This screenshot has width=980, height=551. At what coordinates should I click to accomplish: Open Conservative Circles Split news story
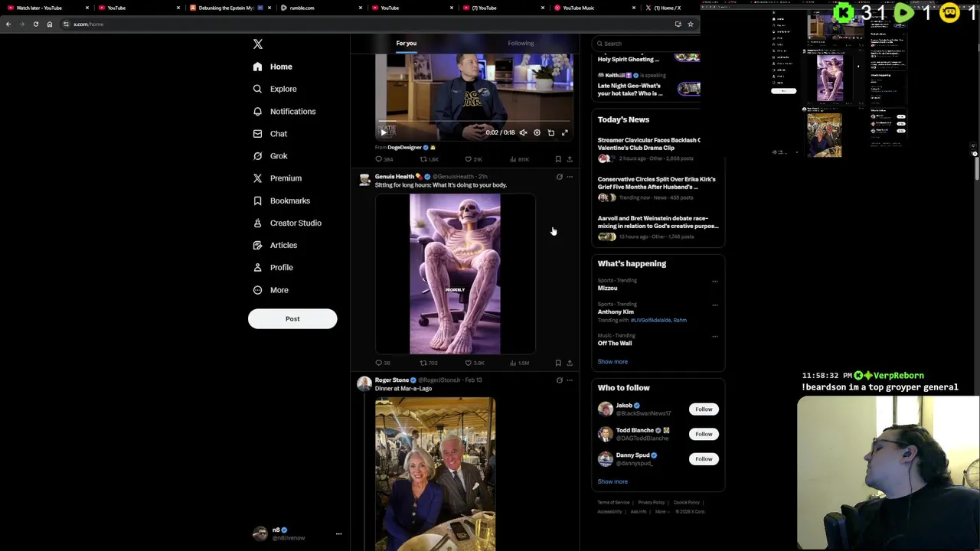pyautogui.click(x=657, y=189)
